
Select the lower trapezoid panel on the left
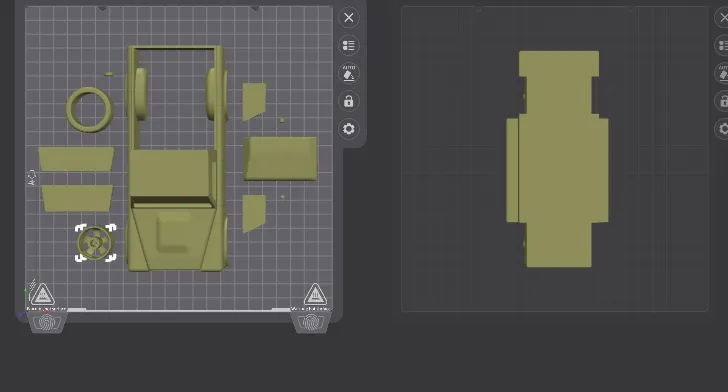77,198
